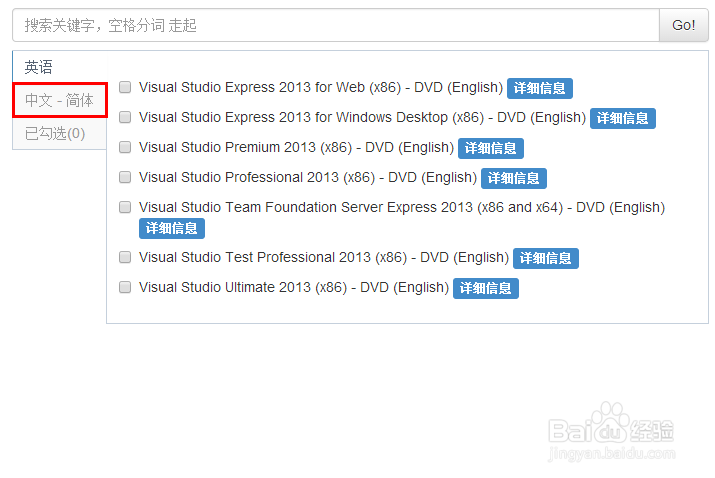
Task: Select the 英语 language tab
Action: (x=59, y=67)
